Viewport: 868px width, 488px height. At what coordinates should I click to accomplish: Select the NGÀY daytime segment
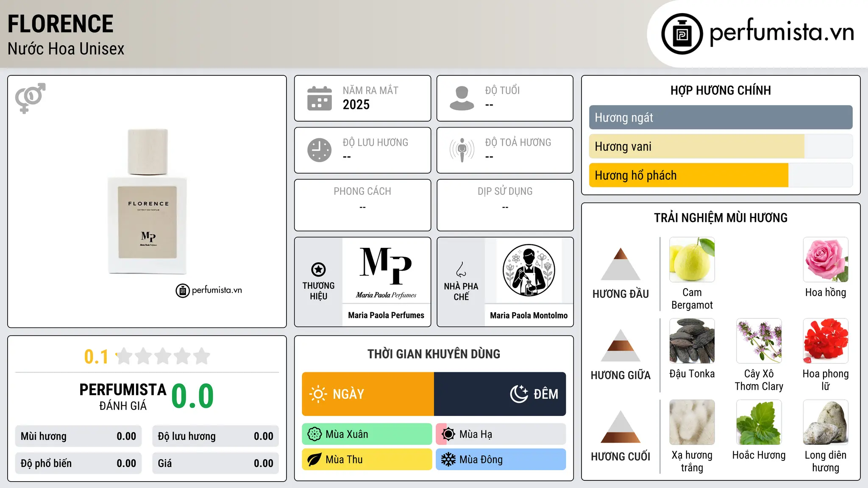pos(368,394)
